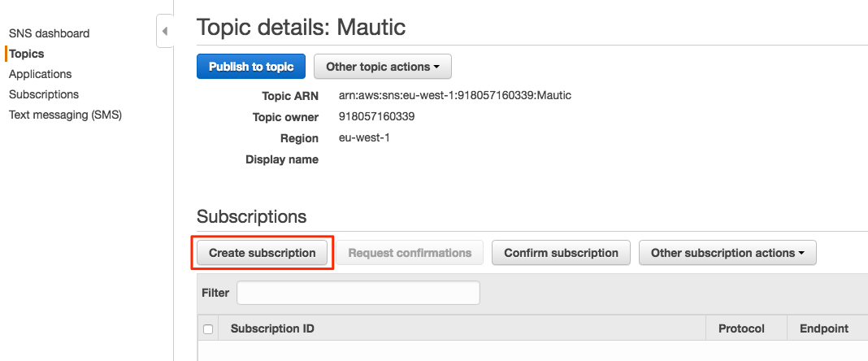Viewport: 868px width, 361px height.
Task: Expand the Other subscription actions dropdown
Action: point(727,253)
